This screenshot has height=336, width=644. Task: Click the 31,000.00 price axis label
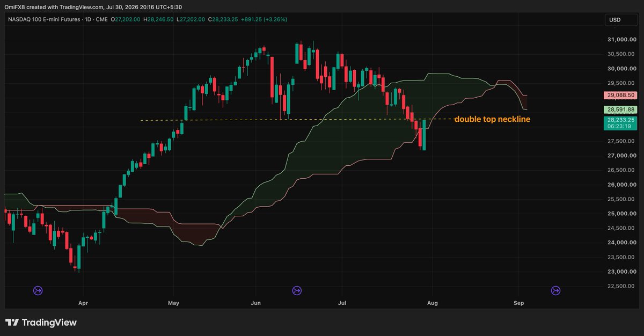pyautogui.click(x=621, y=40)
